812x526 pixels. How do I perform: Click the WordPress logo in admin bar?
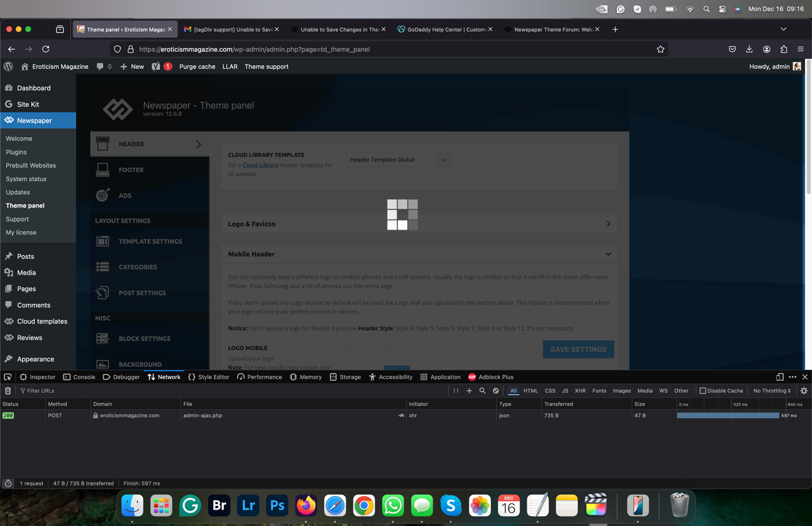(8, 67)
